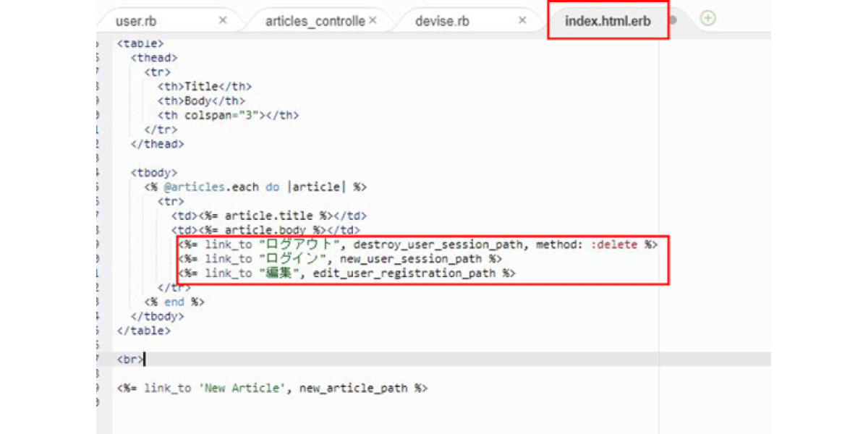Close the user.rb tab
Viewport: 868px width, 434px height.
tap(223, 20)
